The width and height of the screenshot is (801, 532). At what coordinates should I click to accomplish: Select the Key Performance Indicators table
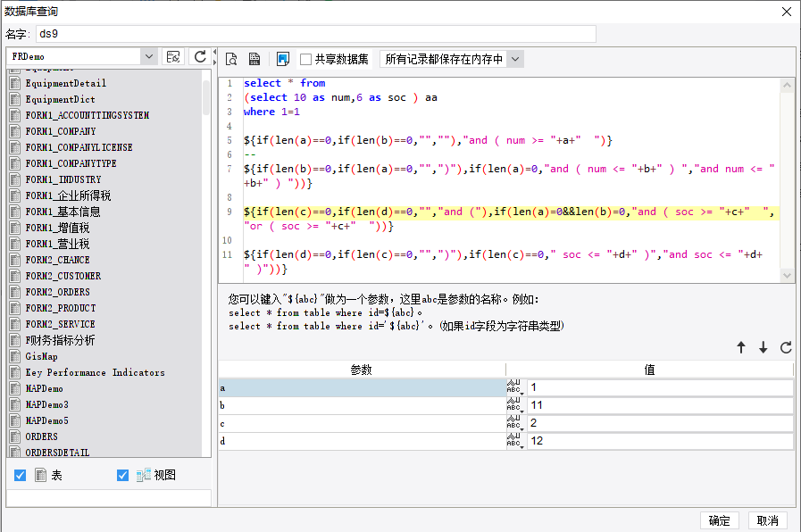pyautogui.click(x=95, y=373)
